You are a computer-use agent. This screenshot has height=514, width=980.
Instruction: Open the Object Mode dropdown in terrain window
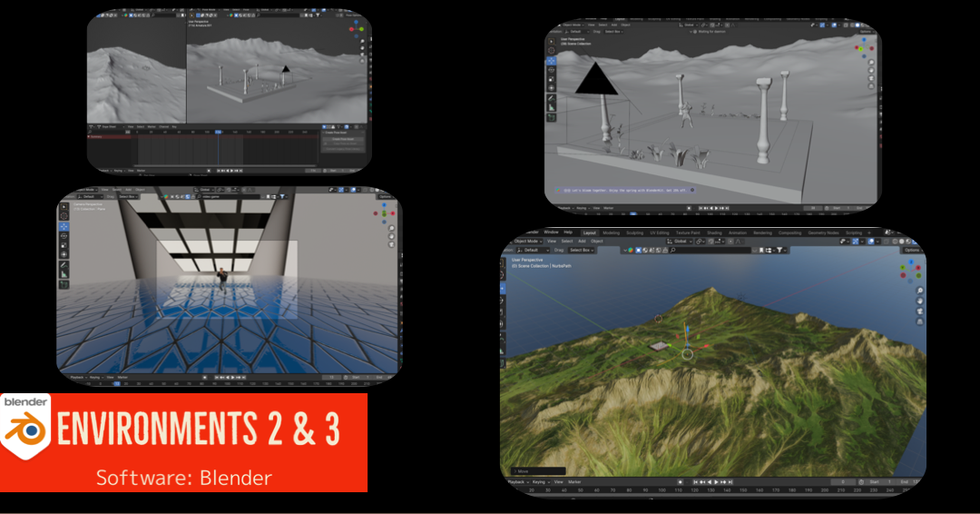point(528,241)
